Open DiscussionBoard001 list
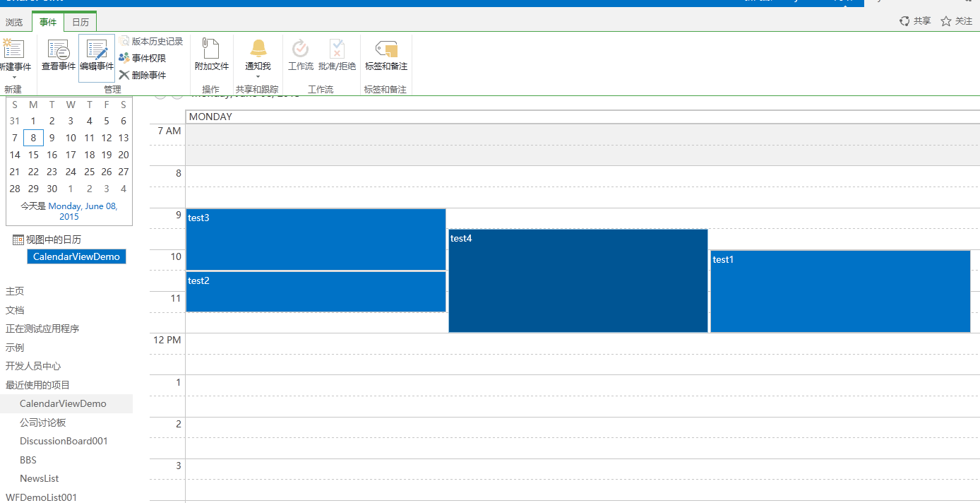 (x=64, y=441)
